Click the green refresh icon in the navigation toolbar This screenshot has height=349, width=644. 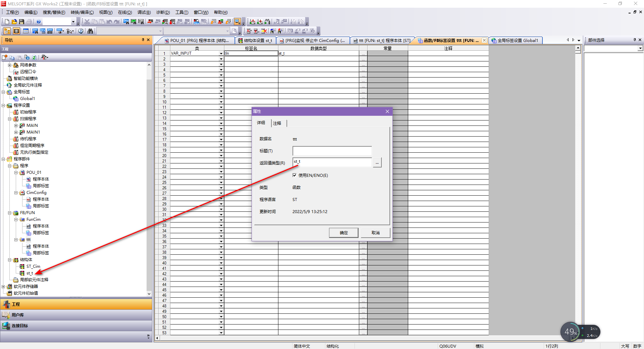pos(34,57)
